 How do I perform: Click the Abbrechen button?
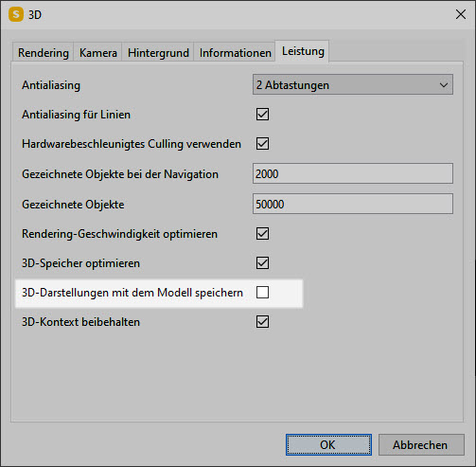point(421,444)
